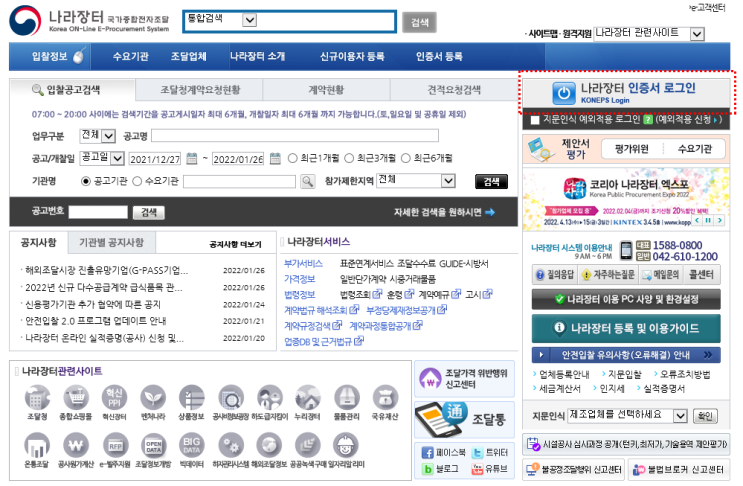The image size is (743, 486).
Task: Open the 온통조달 chart icon
Action: 37,445
